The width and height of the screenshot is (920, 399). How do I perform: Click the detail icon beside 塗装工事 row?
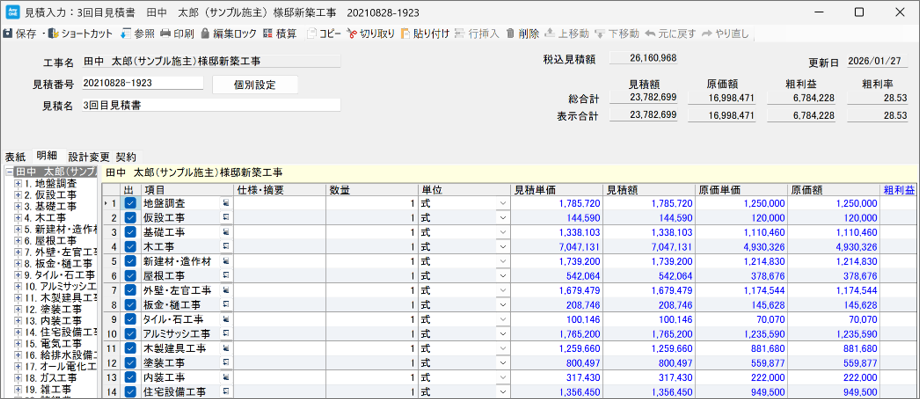pos(225,363)
